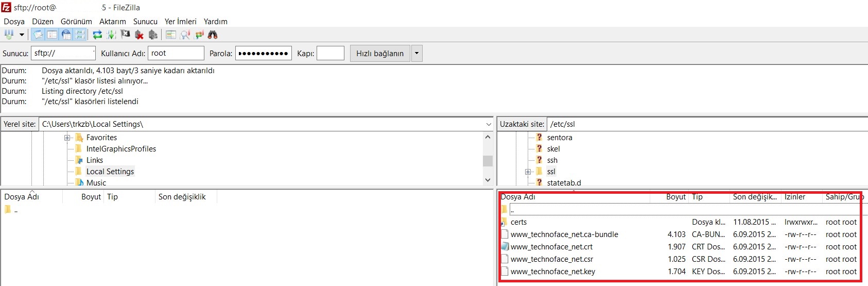Image resolution: width=868 pixels, height=286 pixels.
Task: Select www_technoface_net.csr file
Action: 552,259
